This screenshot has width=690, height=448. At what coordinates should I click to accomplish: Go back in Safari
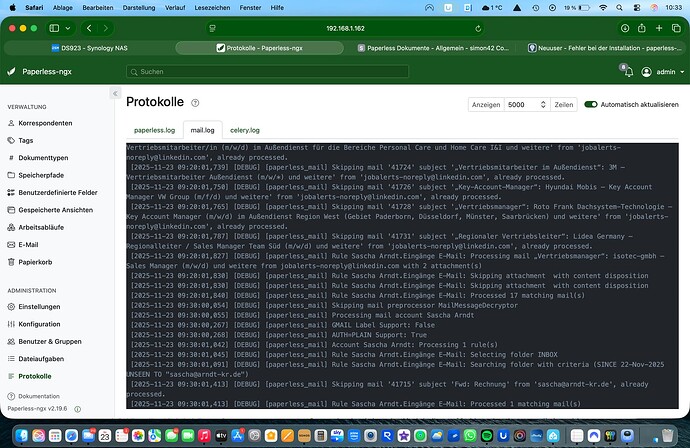(x=89, y=28)
